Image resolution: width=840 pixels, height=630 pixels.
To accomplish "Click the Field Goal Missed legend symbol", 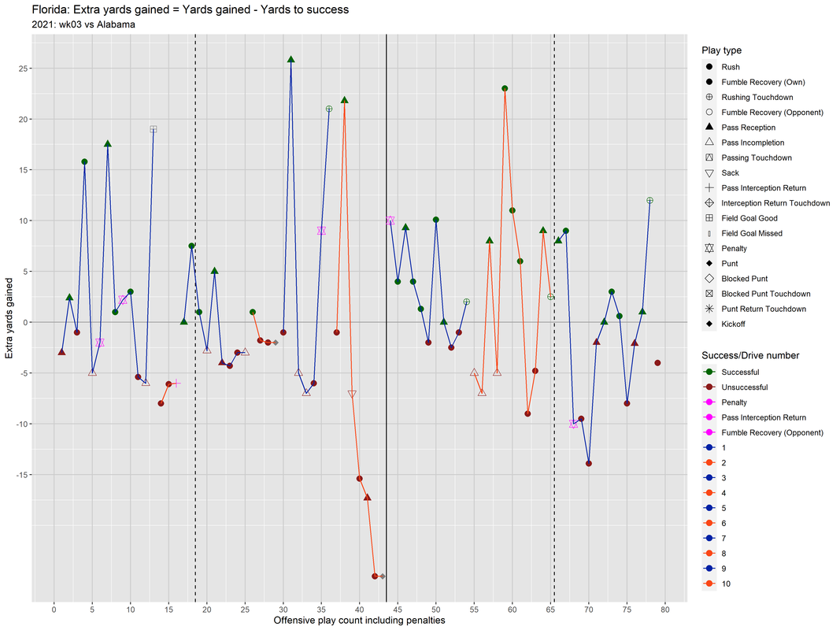I will pyautogui.click(x=709, y=233).
